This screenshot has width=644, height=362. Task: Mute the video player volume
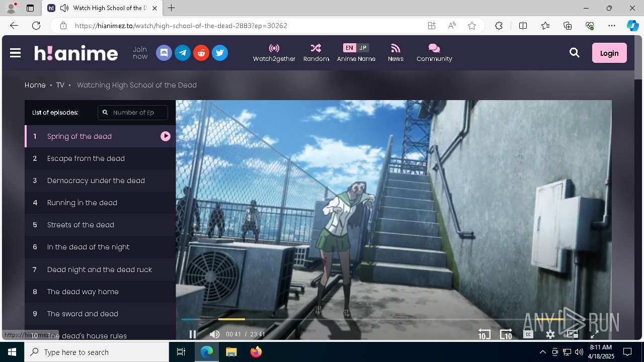(x=214, y=334)
